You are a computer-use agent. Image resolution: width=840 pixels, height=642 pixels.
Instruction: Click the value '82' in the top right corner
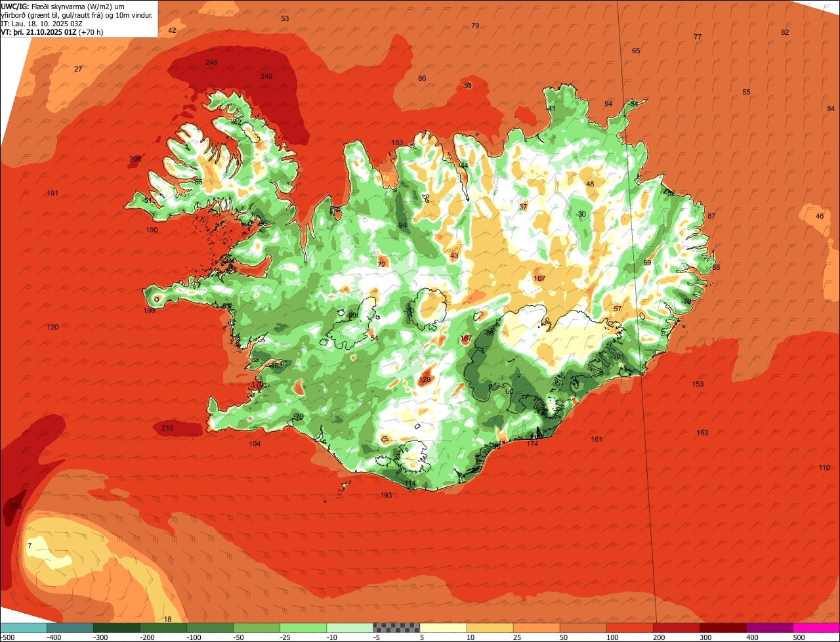785,32
